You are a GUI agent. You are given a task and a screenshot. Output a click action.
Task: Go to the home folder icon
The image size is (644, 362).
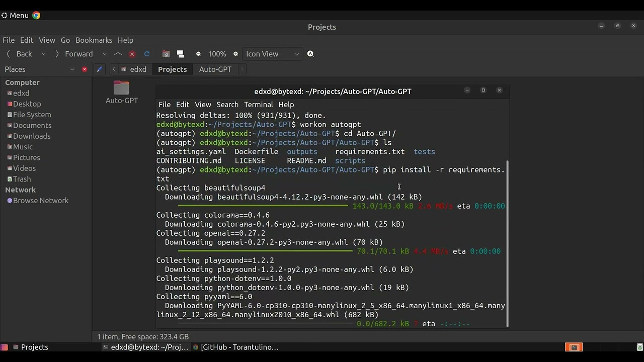[166, 54]
